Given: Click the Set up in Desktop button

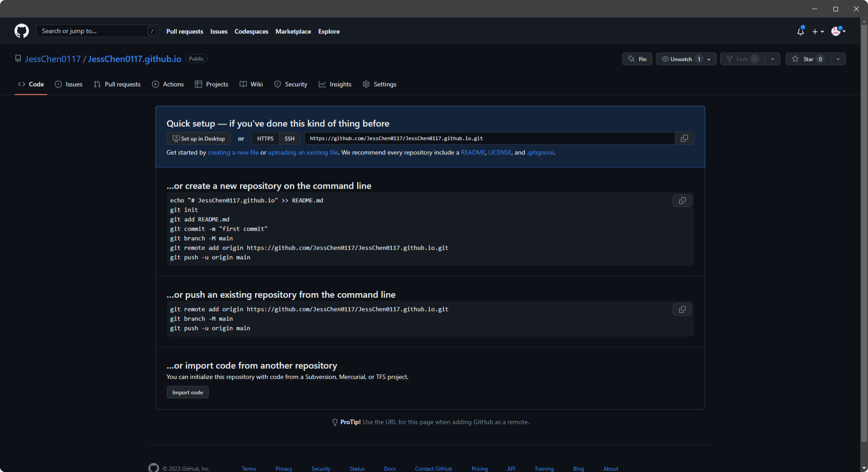Looking at the screenshot, I should tap(198, 139).
